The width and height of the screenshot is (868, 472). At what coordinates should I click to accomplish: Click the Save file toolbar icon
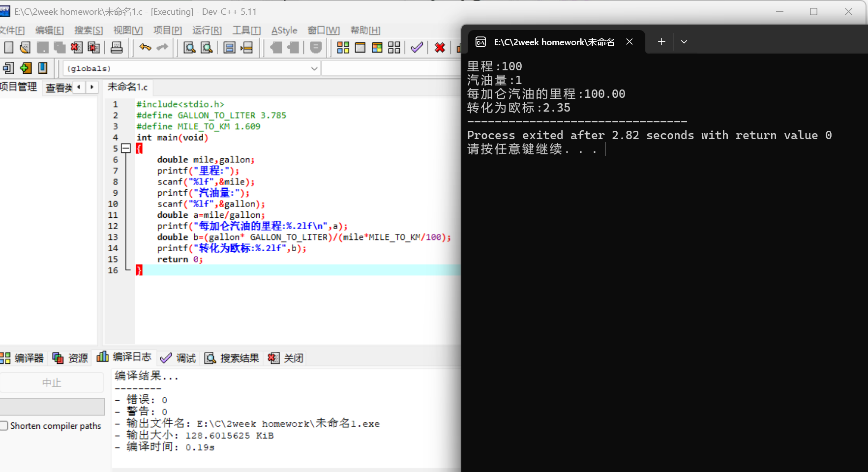click(x=43, y=47)
